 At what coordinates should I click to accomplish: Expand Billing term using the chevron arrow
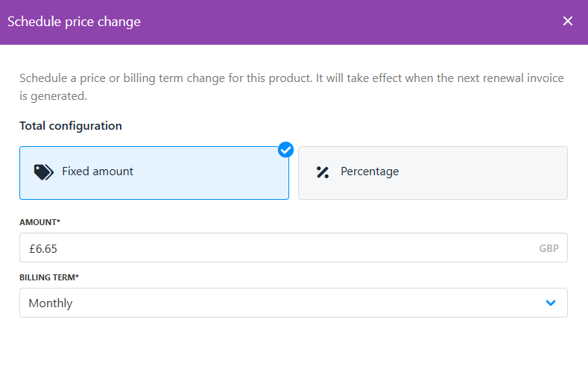(551, 303)
